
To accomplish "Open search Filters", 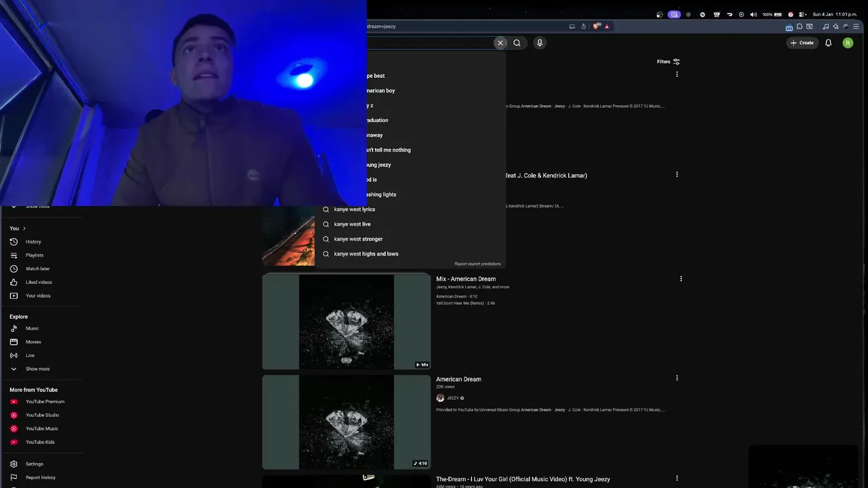I will [669, 62].
